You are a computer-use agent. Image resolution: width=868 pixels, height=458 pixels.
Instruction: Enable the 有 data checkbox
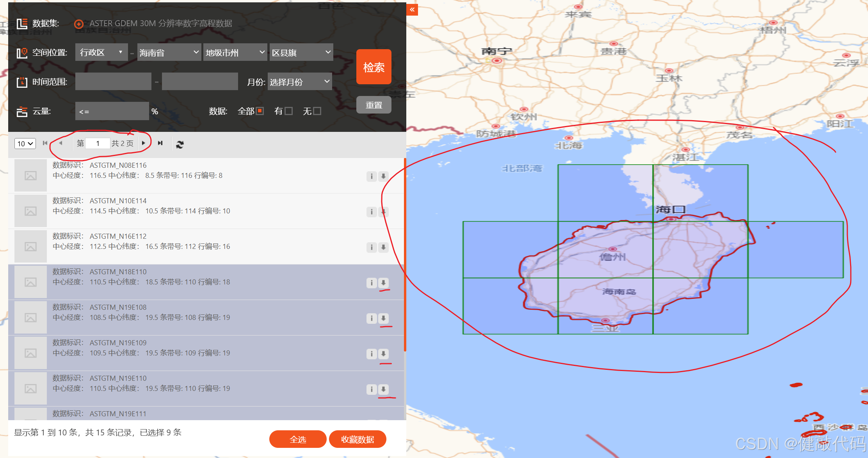[x=289, y=111]
